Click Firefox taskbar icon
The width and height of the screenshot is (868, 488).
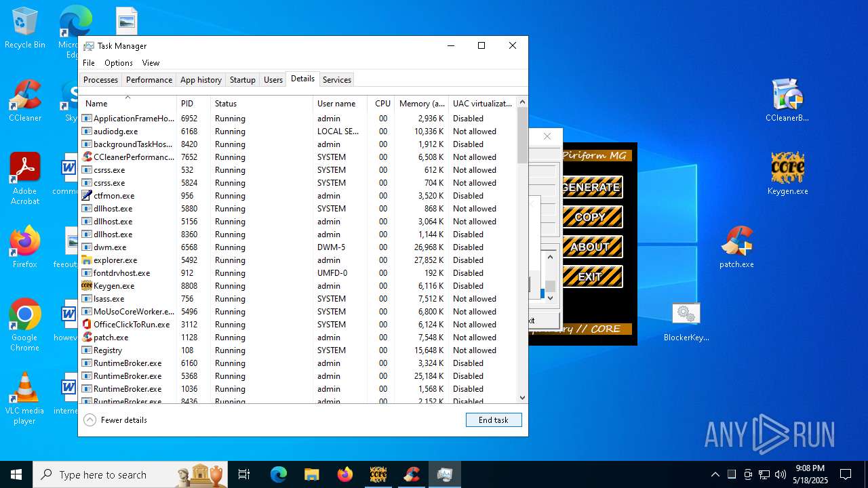coord(344,474)
